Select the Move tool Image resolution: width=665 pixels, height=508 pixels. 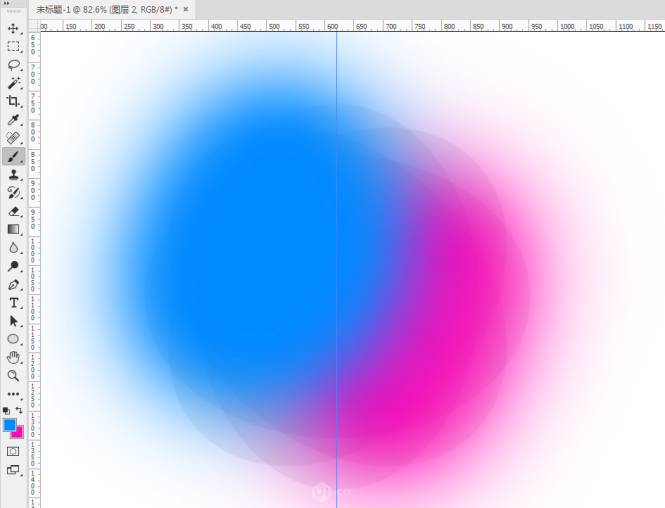tap(14, 28)
